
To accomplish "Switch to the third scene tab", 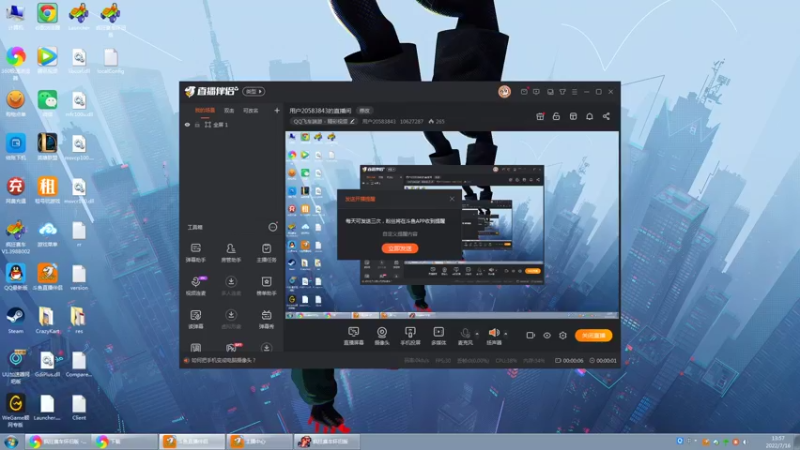I will [x=250, y=110].
